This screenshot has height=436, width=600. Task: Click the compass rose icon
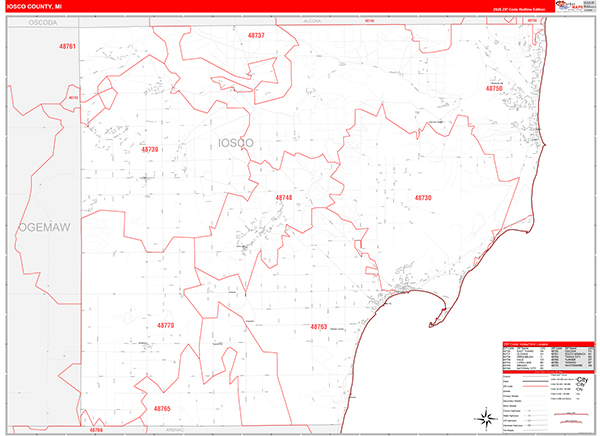pyautogui.click(x=486, y=418)
